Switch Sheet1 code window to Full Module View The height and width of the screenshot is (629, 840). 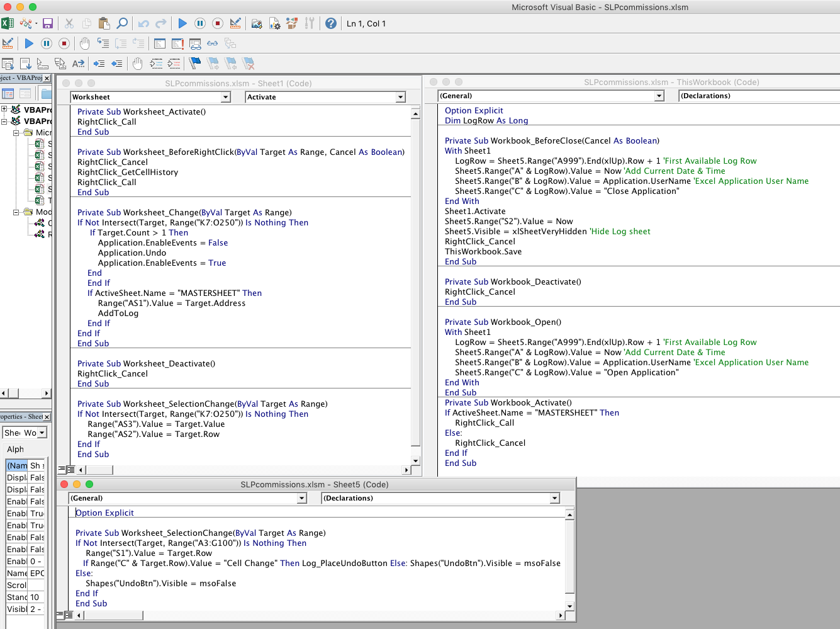(71, 470)
